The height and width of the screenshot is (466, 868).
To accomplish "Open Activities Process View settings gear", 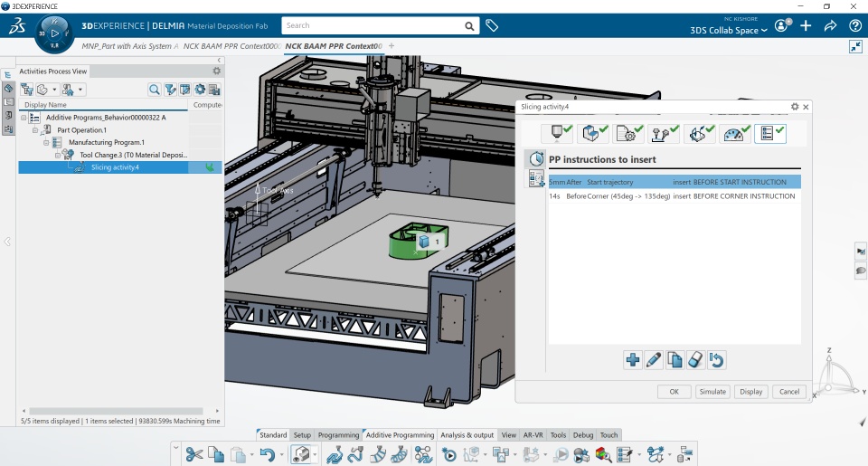I will 216,71.
